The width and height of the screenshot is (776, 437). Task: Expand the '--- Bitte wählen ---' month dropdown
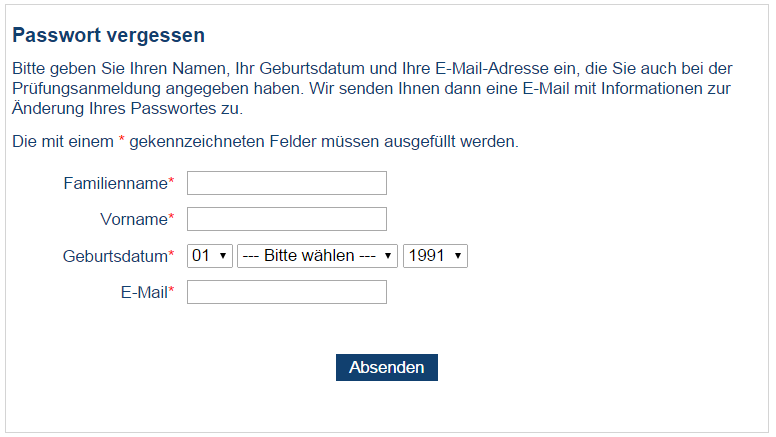317,256
